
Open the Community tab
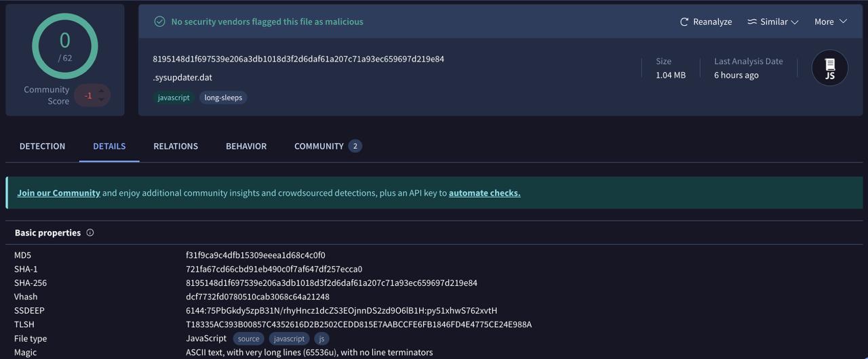pos(328,146)
